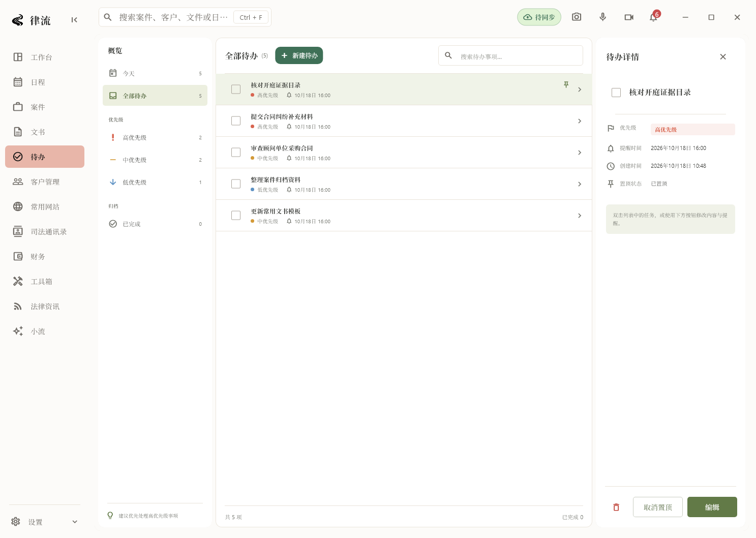Click the red delete trash icon
756x538 pixels.
[616, 507]
